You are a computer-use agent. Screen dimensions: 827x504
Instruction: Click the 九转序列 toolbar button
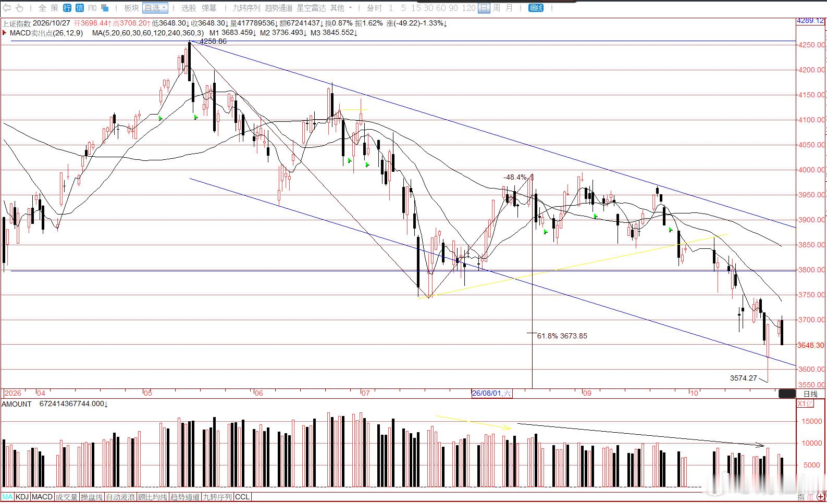pos(246,8)
